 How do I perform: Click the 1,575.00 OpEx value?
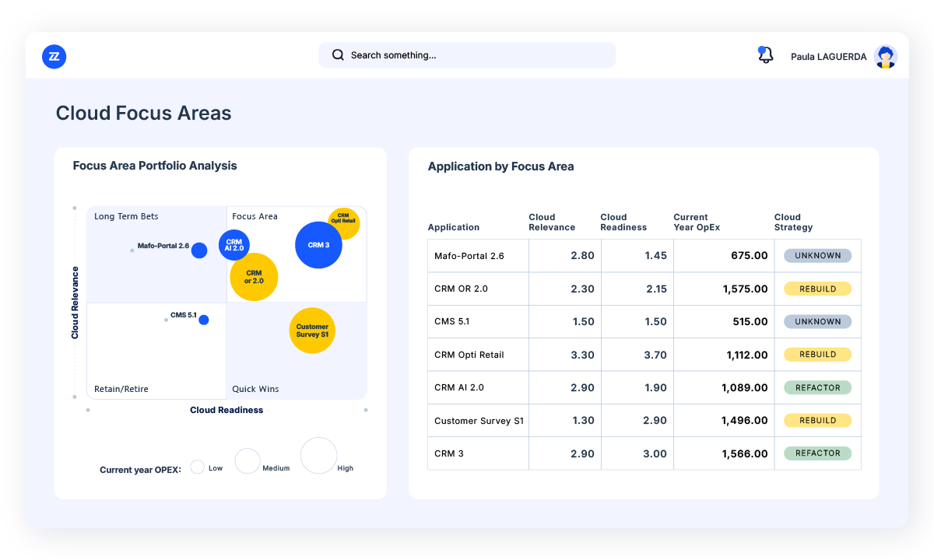coord(745,289)
